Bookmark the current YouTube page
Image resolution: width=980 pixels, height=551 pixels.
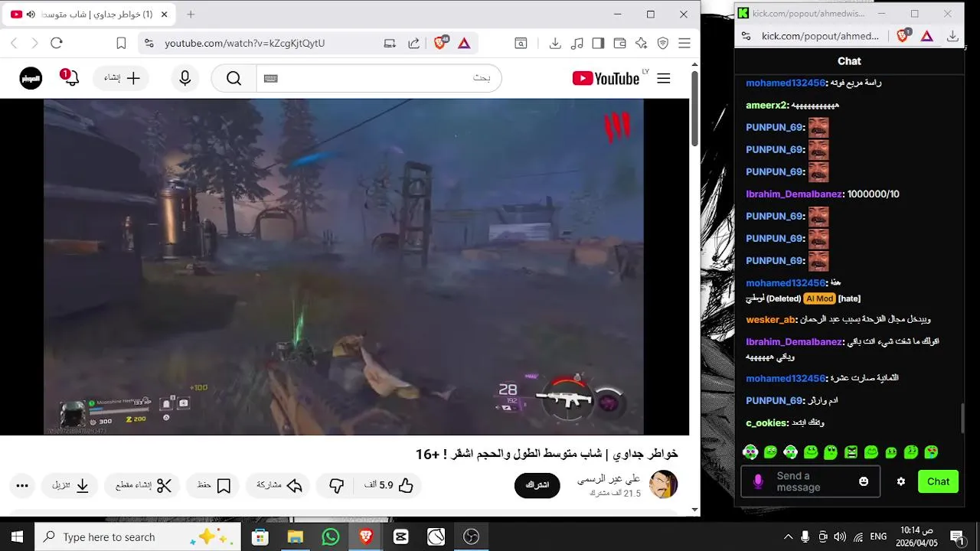pyautogui.click(x=121, y=44)
